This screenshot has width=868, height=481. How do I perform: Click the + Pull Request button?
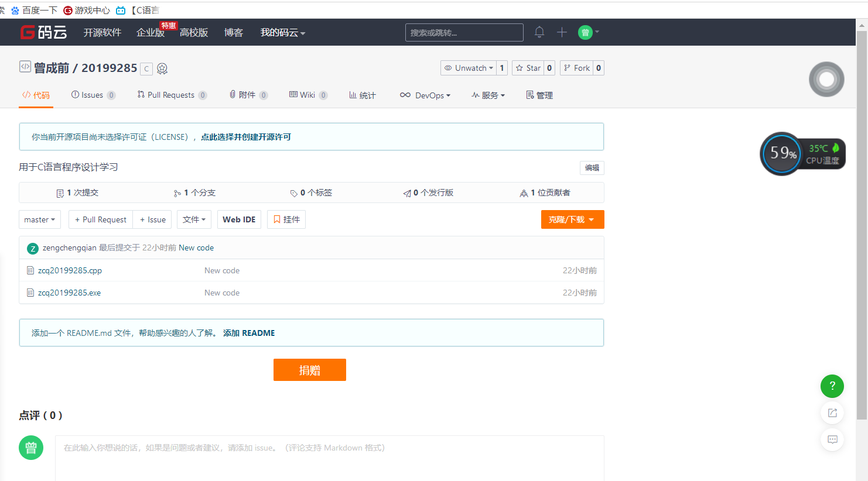101,219
